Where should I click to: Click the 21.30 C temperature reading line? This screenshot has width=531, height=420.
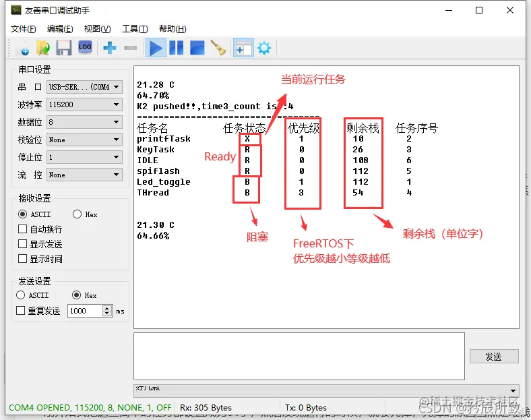156,225
